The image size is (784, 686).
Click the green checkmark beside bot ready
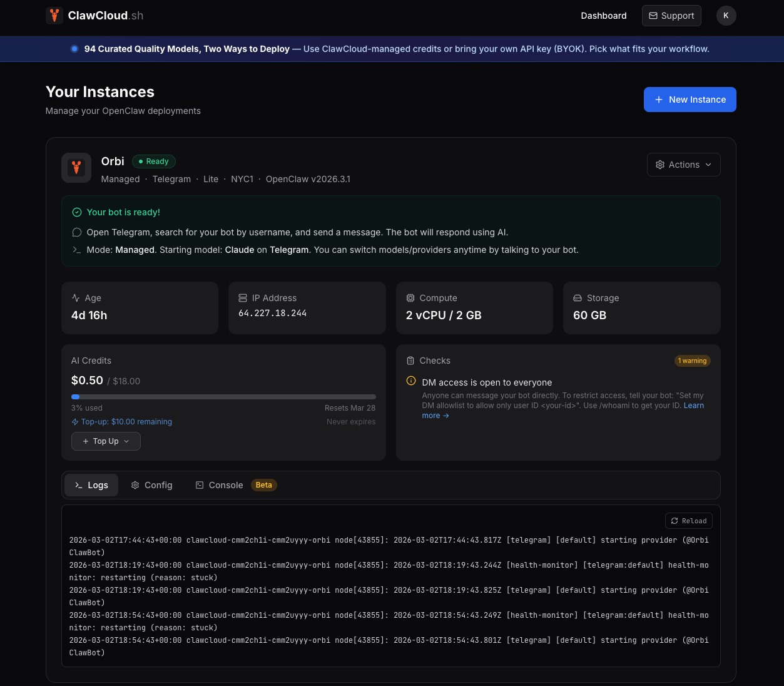point(77,212)
